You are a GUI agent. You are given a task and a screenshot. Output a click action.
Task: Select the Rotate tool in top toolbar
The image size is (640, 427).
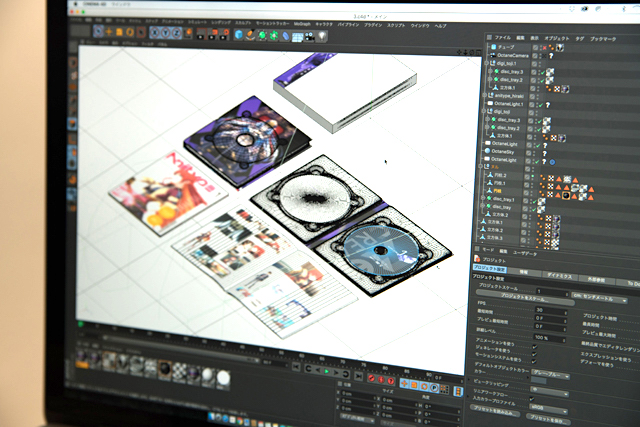pos(130,32)
